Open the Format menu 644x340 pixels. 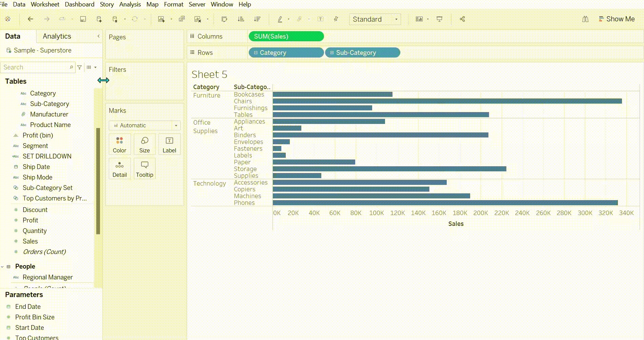[174, 4]
